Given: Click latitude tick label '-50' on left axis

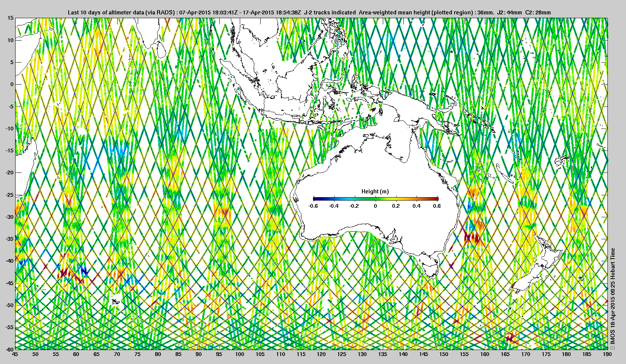Looking at the screenshot, I should tap(10, 305).
